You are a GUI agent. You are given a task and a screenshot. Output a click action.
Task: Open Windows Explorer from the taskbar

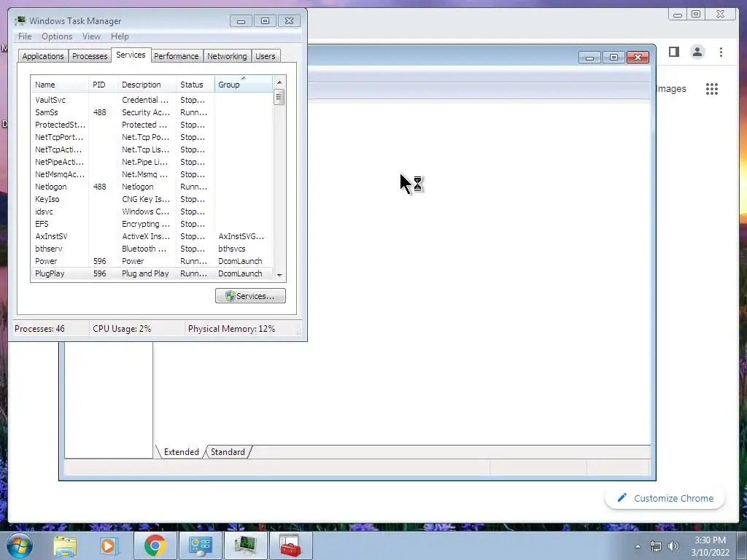65,545
